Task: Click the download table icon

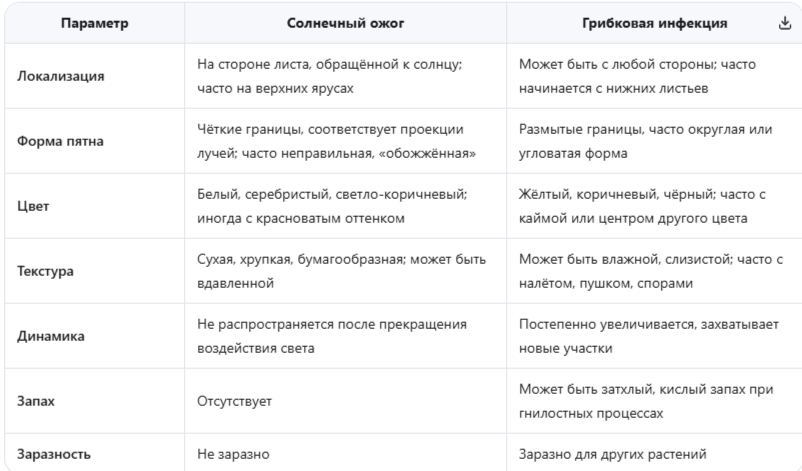Action: (x=785, y=23)
